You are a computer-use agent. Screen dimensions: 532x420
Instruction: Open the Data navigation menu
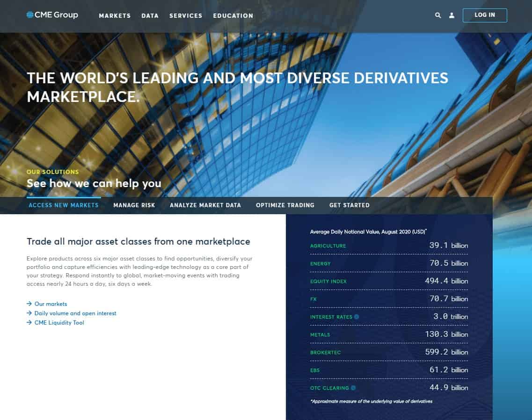click(x=150, y=15)
